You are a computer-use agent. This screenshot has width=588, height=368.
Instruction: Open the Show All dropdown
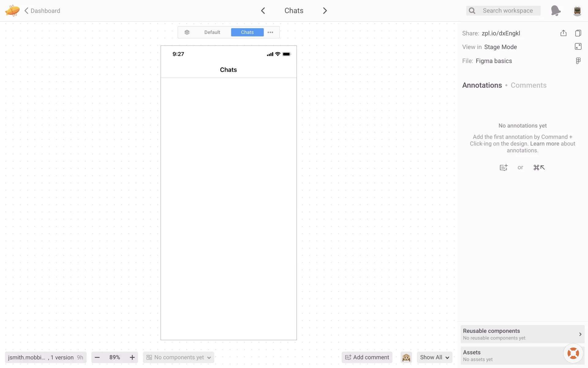434,357
